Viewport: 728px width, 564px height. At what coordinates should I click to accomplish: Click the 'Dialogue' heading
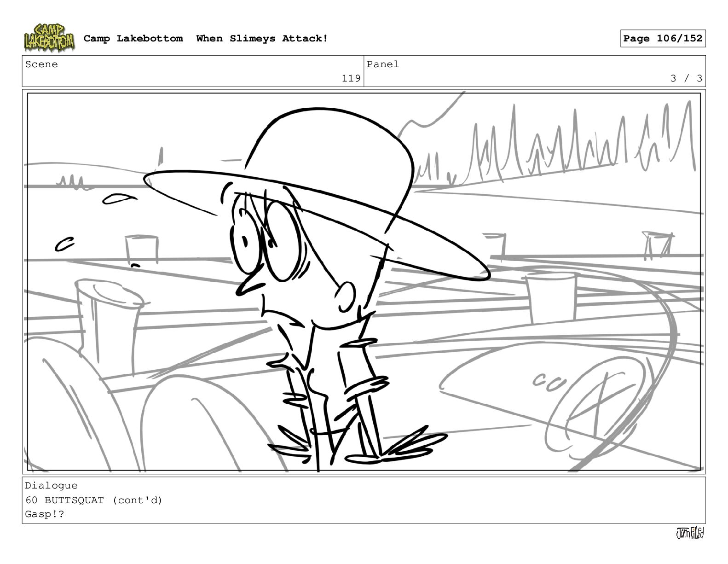[51, 486]
